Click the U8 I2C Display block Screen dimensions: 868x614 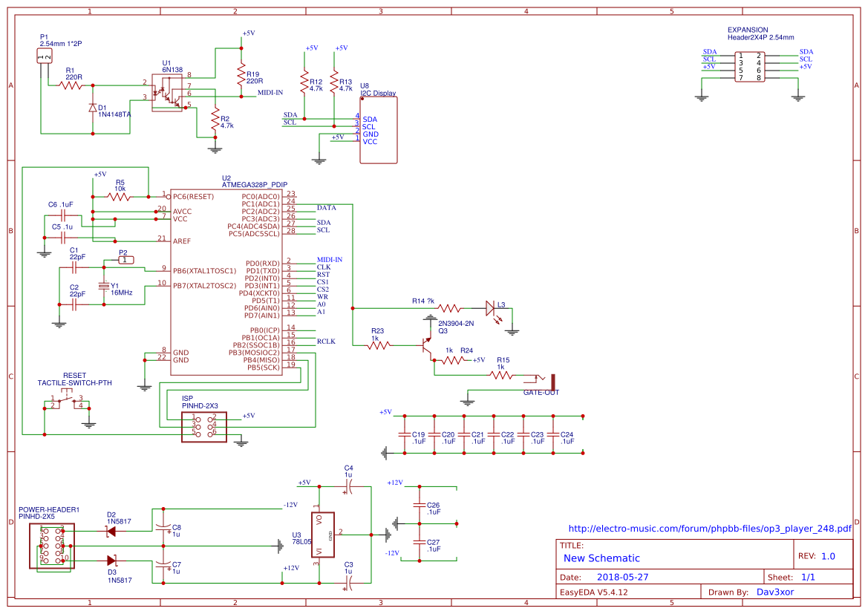pos(378,130)
